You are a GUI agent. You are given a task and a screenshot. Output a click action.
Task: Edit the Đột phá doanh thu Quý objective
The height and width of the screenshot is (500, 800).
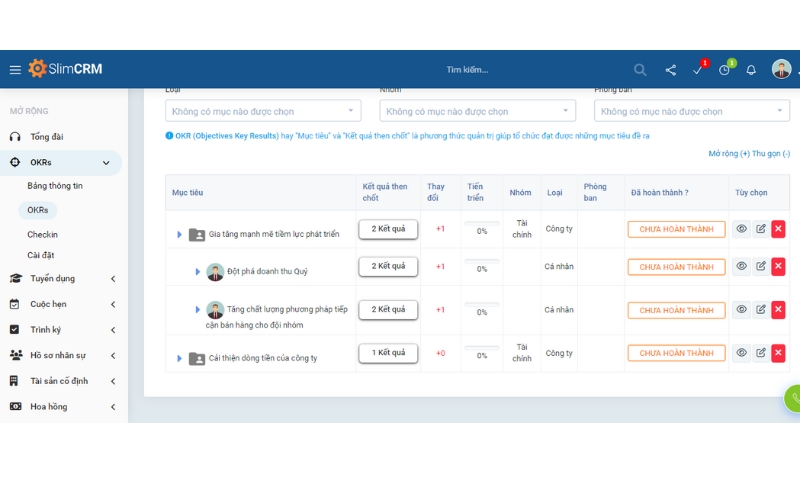tap(760, 266)
